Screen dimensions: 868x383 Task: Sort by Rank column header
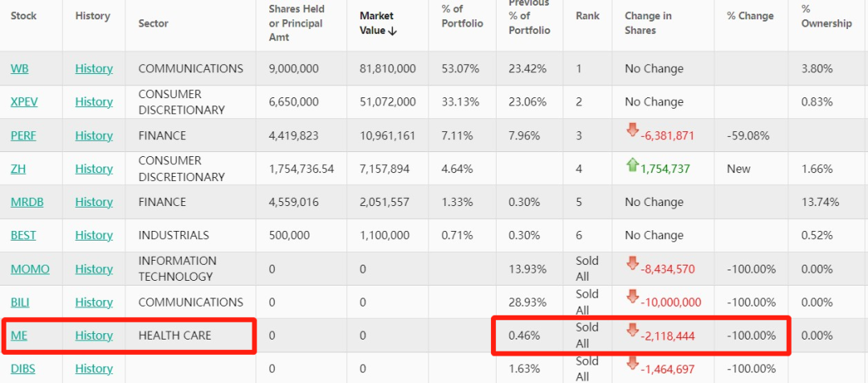pyautogui.click(x=588, y=16)
